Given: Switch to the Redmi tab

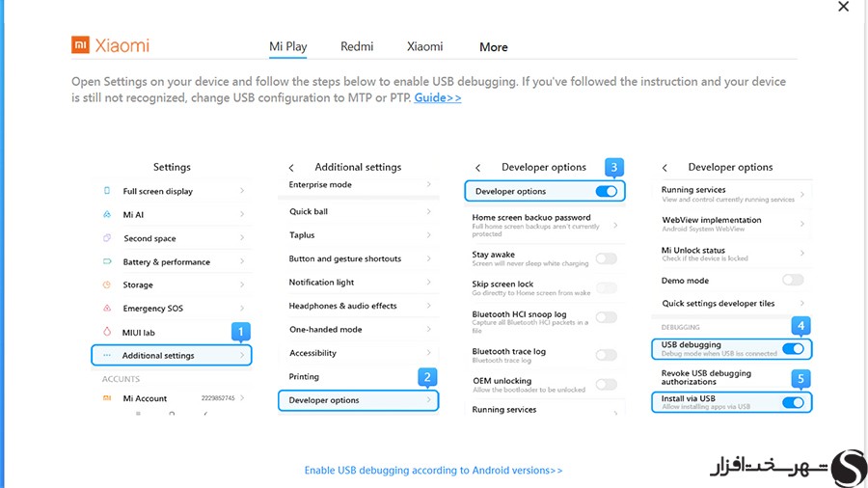Looking at the screenshot, I should pyautogui.click(x=357, y=46).
